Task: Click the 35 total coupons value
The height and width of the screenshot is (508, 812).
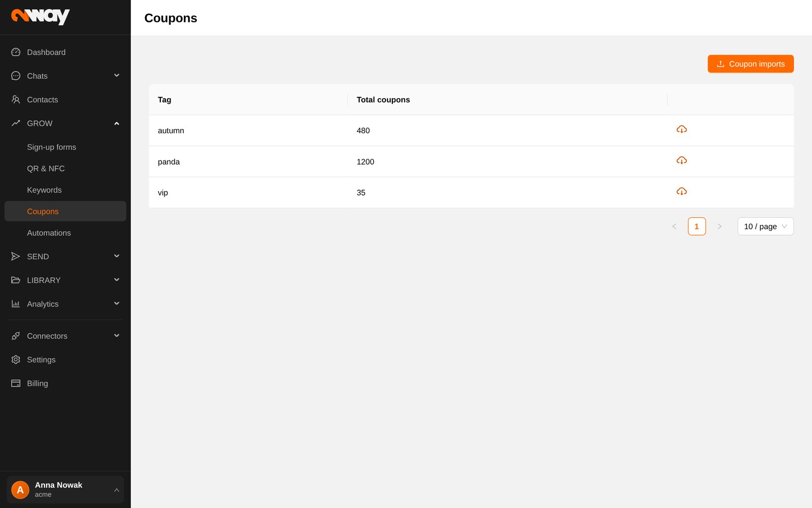Action: 361,193
